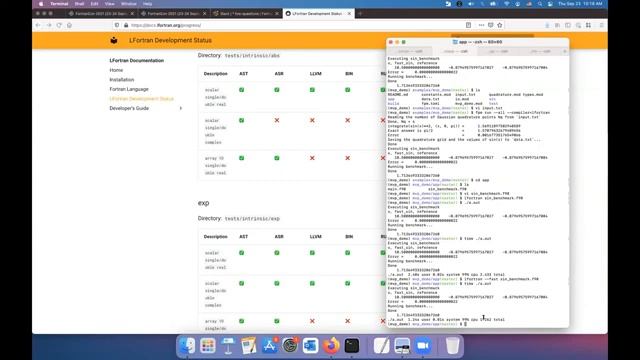Click the LFortran Development Status header title
The image size is (640, 360).
click(170, 40)
